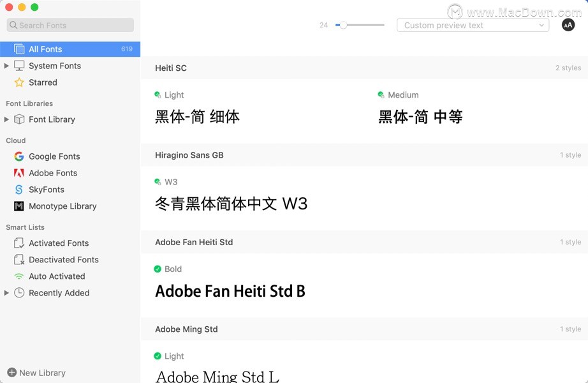Show Deactivated Fonts smart list

tap(70, 259)
